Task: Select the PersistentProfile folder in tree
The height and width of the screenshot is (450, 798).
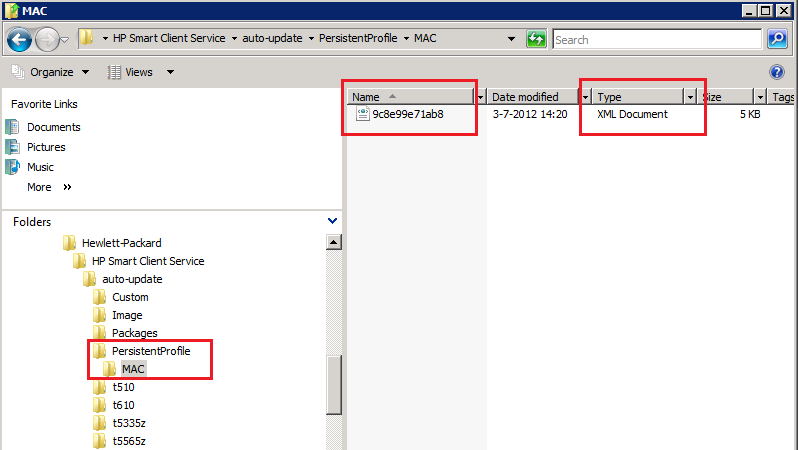Action: [150, 351]
